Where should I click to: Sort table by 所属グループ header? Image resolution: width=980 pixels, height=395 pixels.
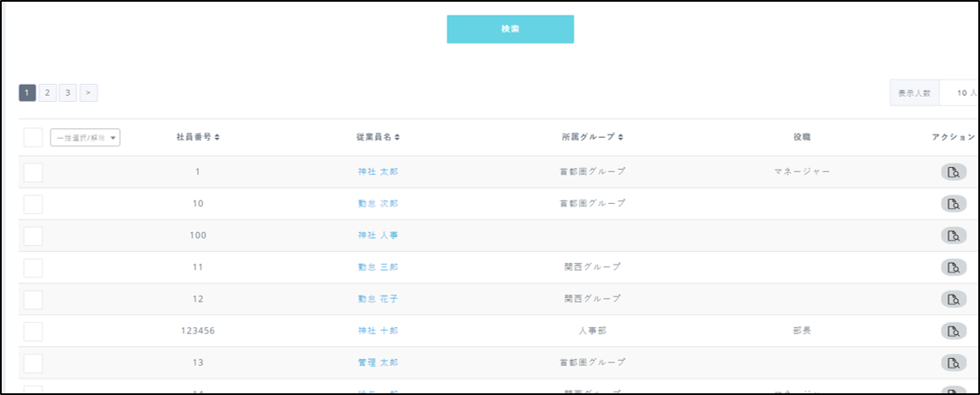pyautogui.click(x=592, y=137)
